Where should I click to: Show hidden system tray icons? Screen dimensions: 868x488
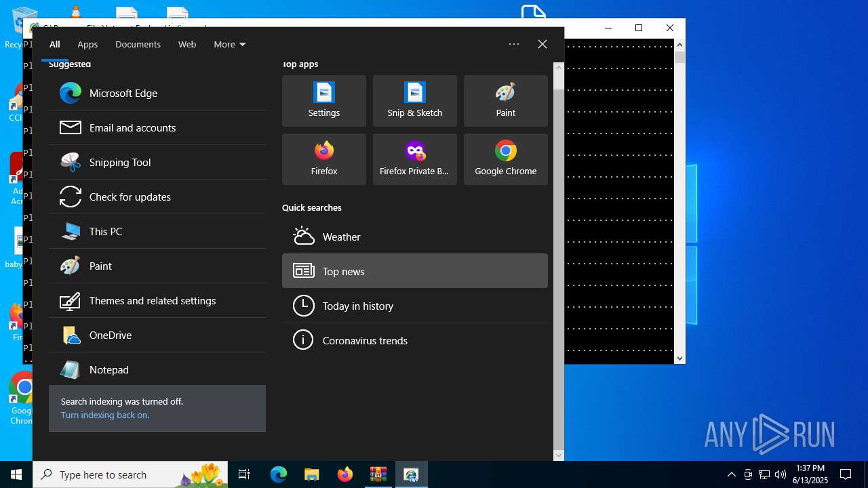[731, 474]
